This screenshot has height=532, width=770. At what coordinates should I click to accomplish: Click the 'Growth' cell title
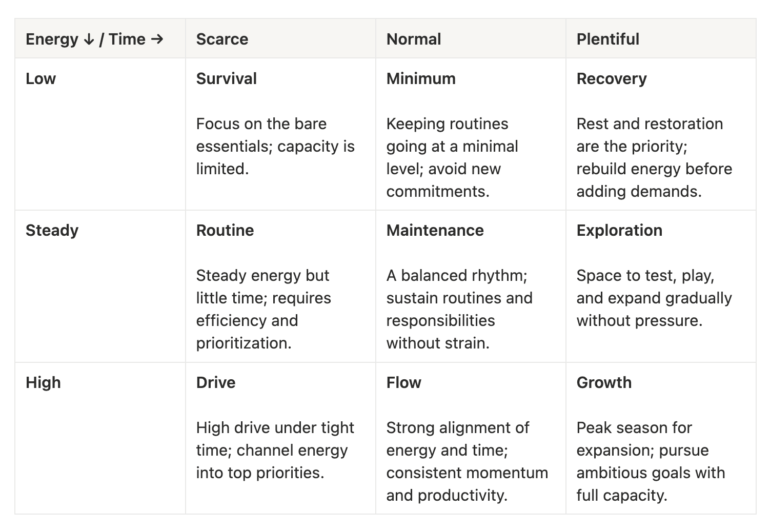coord(604,382)
